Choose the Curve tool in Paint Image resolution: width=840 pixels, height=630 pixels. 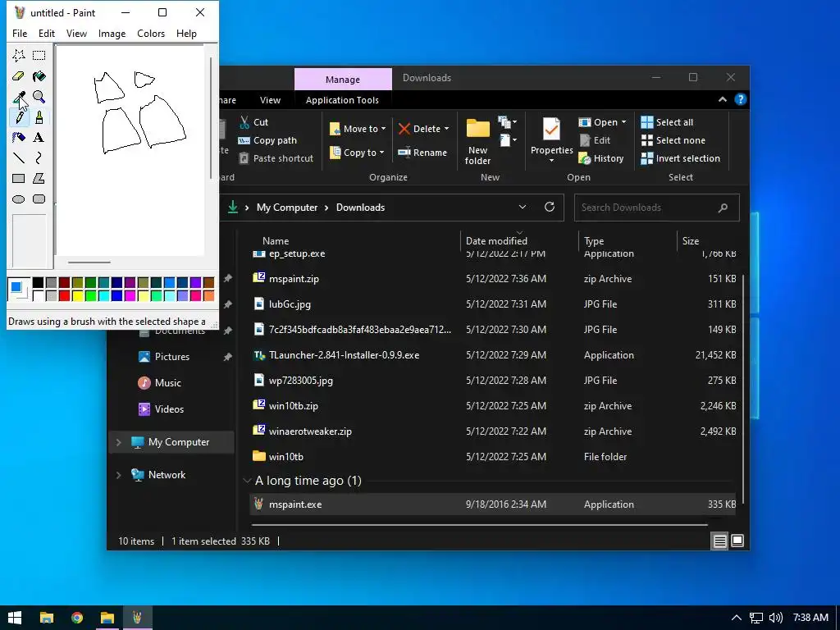(39, 157)
